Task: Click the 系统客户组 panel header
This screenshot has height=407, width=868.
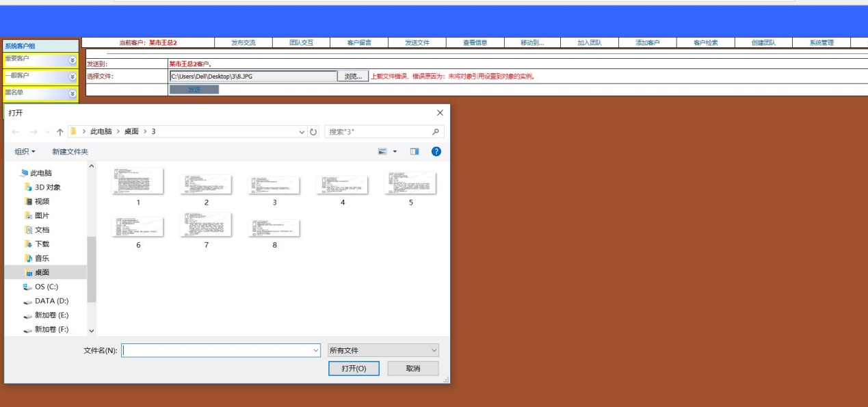Action: tap(40, 46)
